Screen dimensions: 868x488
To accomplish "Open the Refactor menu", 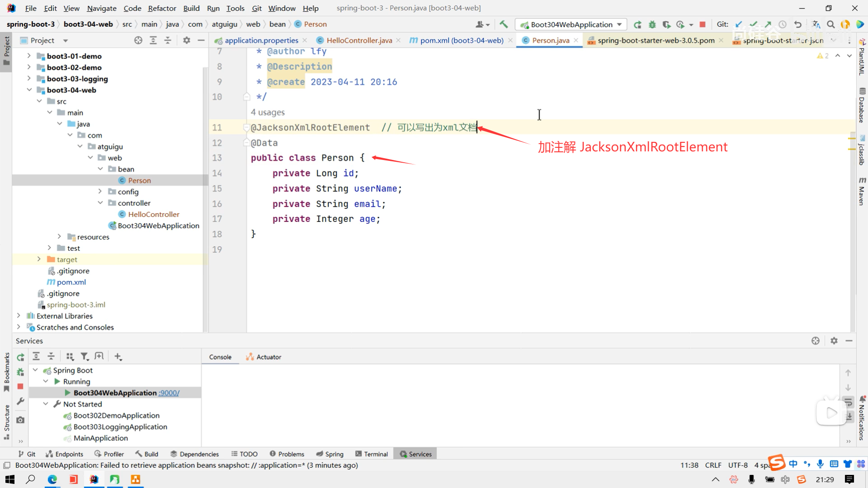I will pyautogui.click(x=162, y=8).
